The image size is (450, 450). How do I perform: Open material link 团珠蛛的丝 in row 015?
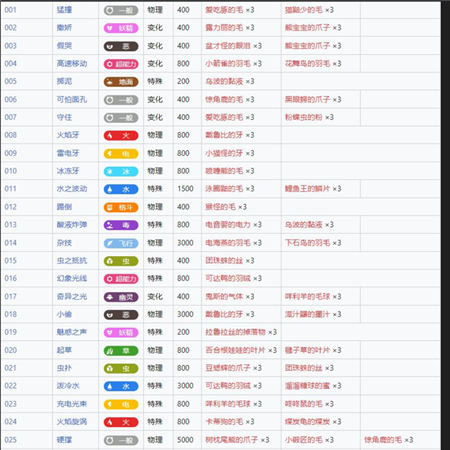point(224,260)
